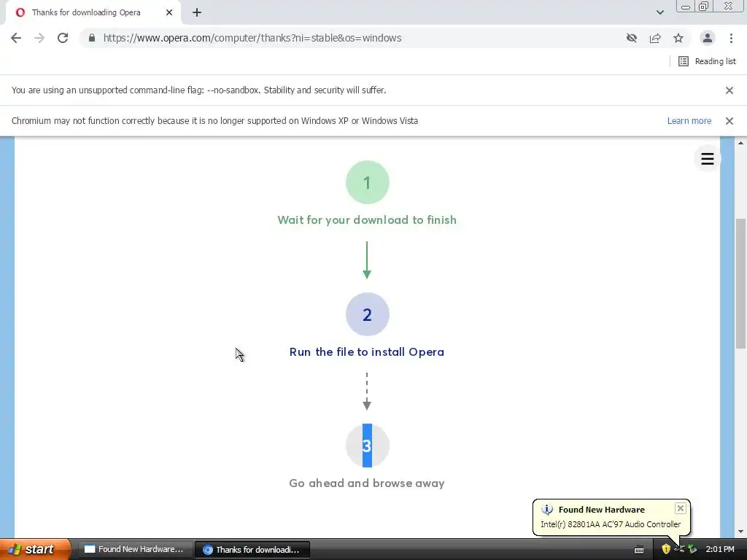This screenshot has width=747, height=560.
Task: Select the Thanks for downloading Opera tab
Action: pyautogui.click(x=93, y=12)
